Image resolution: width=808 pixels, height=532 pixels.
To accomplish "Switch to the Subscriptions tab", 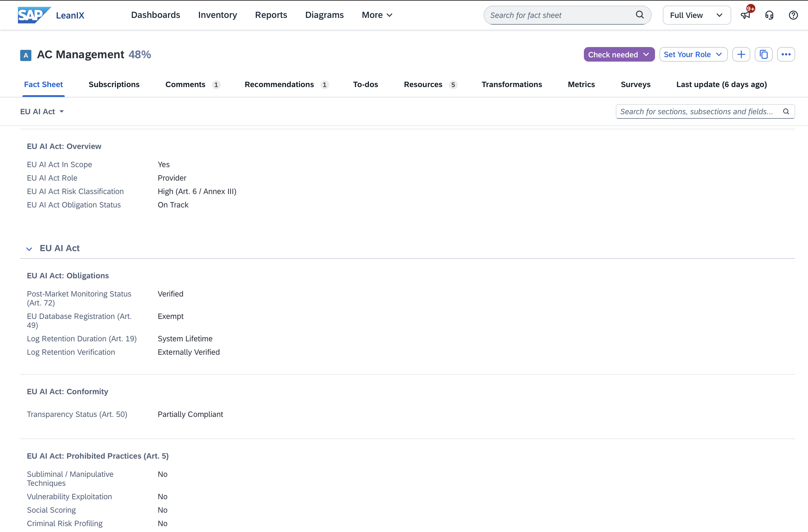I will (114, 85).
